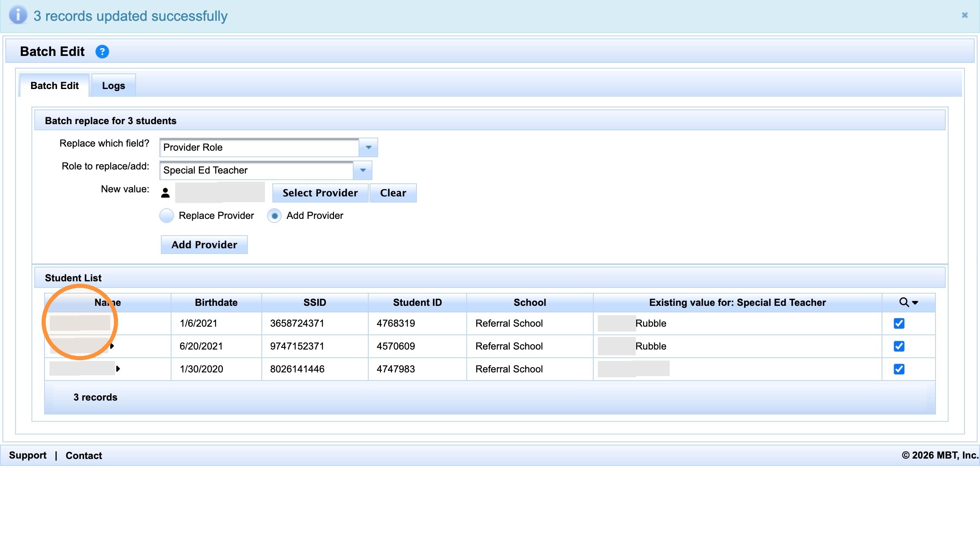Uncheck the checkbox for student ID 4747983
980x548 pixels.
(x=899, y=369)
